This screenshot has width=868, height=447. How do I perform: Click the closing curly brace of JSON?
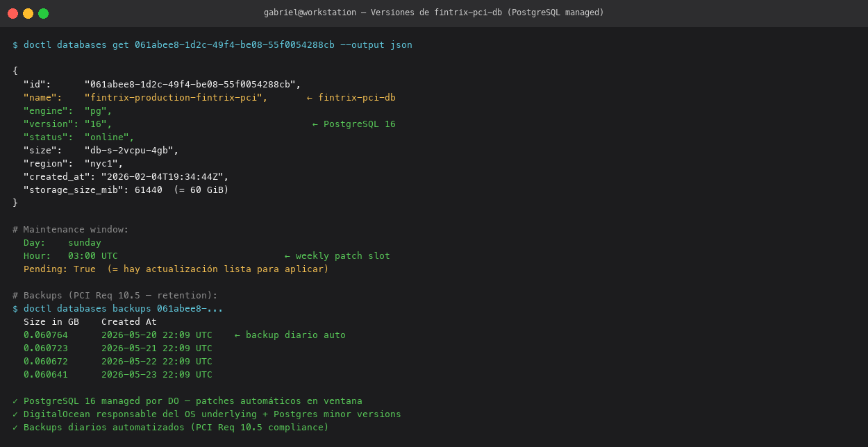coord(15,203)
